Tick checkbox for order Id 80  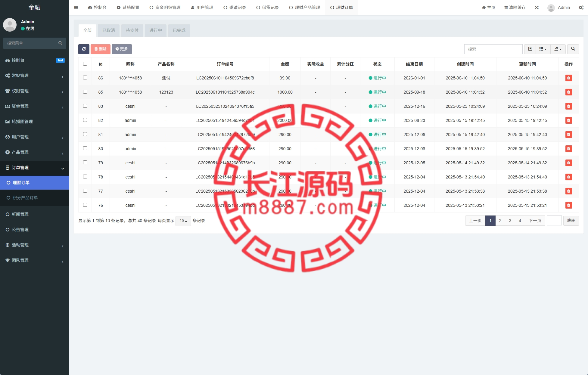[x=85, y=148]
